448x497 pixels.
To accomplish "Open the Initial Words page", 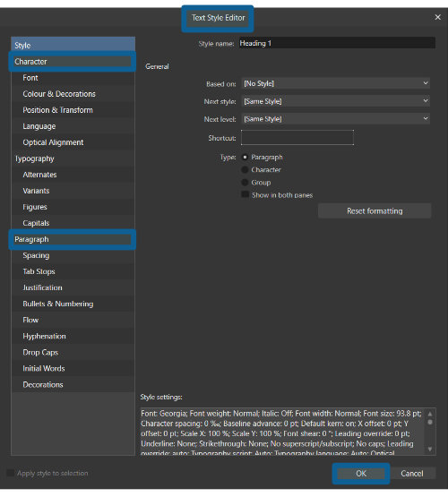I will pos(73,369).
